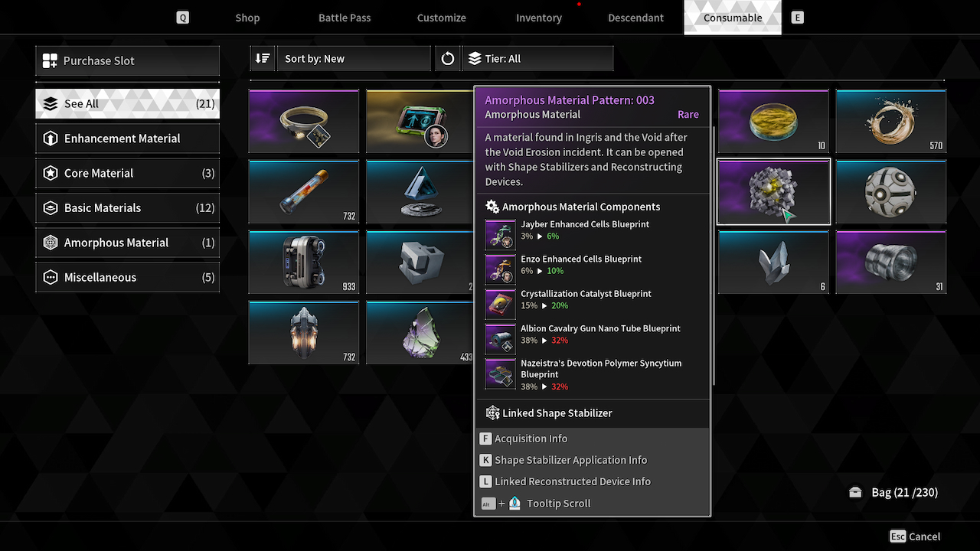Screen dimensions: 980x551
Task: Open the Tier: All filter dropdown
Action: pos(537,59)
